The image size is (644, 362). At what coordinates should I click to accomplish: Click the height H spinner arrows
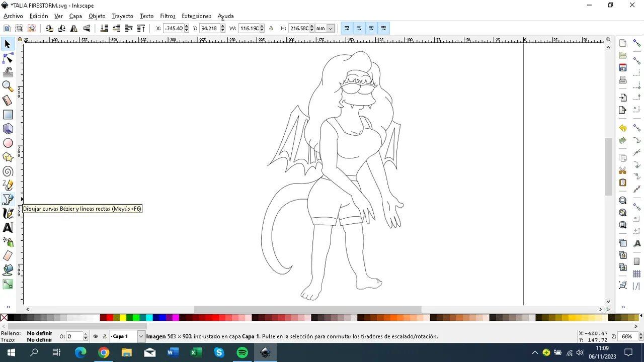point(312,28)
